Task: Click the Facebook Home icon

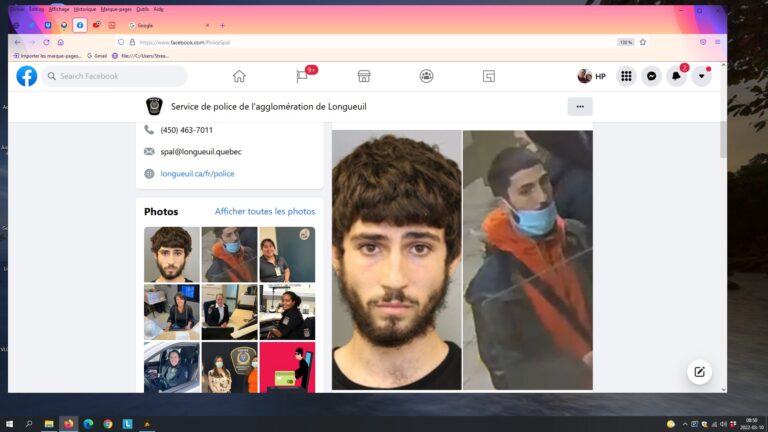Action: [239, 76]
